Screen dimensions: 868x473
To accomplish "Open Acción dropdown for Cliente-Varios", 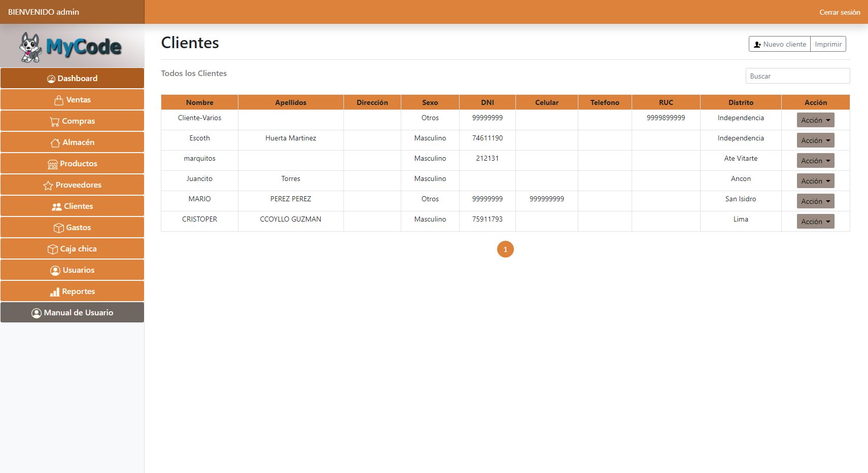I will point(815,120).
